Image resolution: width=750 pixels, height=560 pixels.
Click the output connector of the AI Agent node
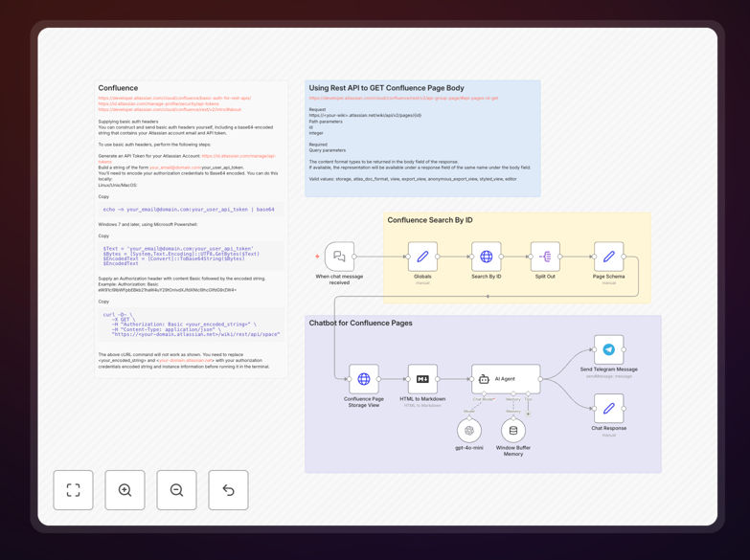point(540,379)
